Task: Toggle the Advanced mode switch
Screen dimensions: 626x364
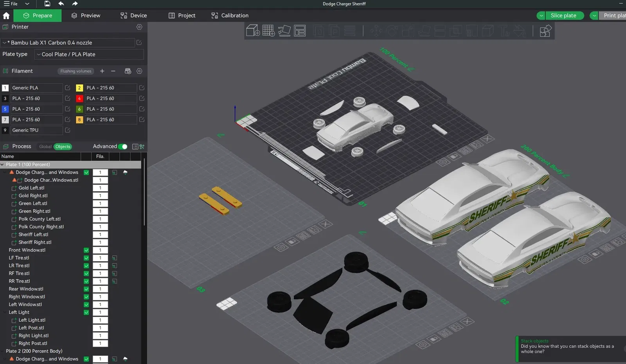Action: [x=122, y=147]
